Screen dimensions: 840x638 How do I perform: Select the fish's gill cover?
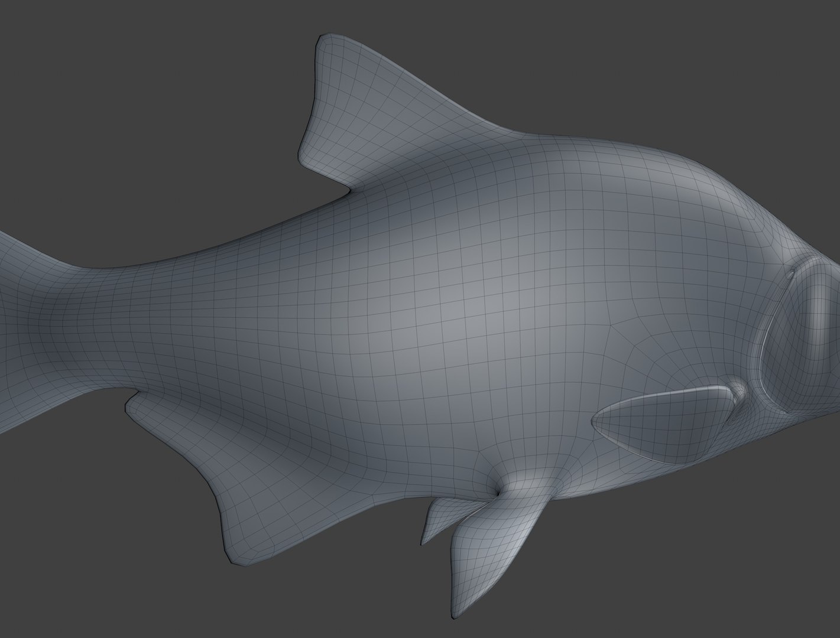[798, 337]
